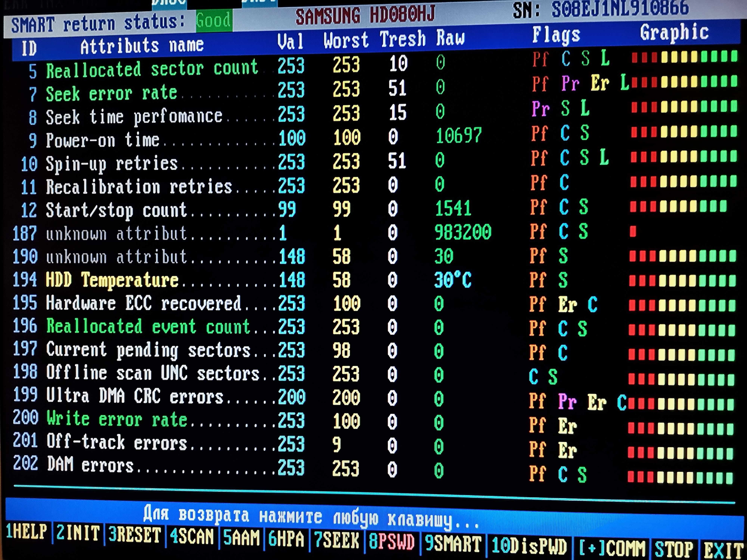This screenshot has width=747, height=560.
Task: Click the Val column header
Action: 290,41
